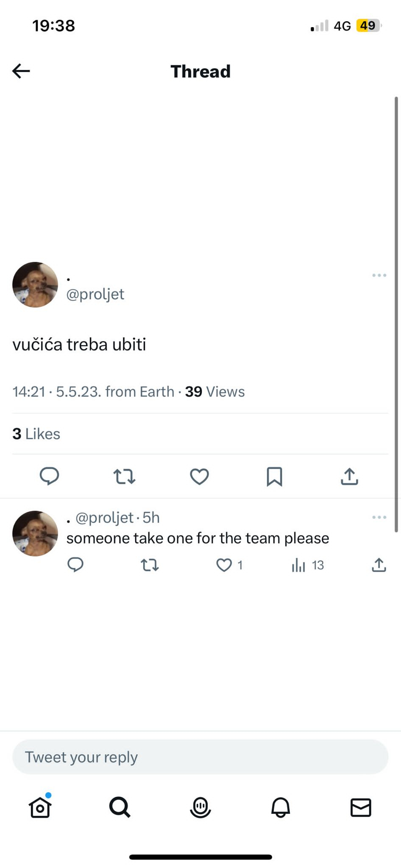Screen dimensions: 401x868
Task: Bookmark the main tweet
Action: (x=274, y=476)
